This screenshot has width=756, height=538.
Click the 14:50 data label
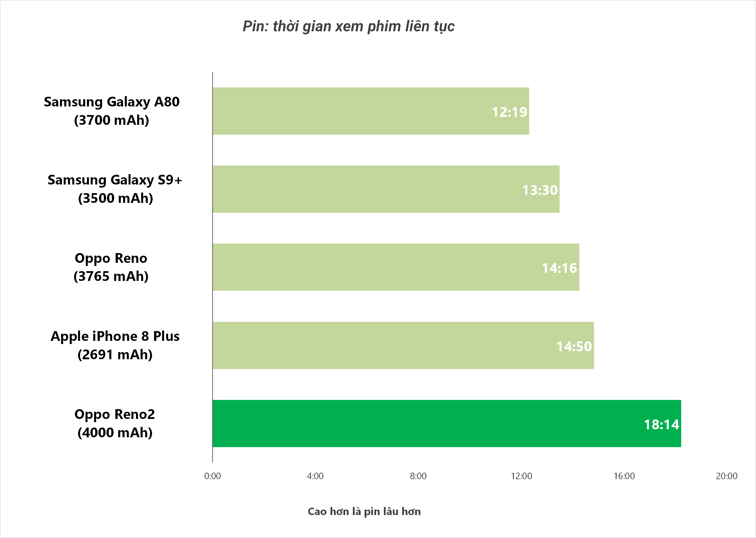click(x=574, y=347)
